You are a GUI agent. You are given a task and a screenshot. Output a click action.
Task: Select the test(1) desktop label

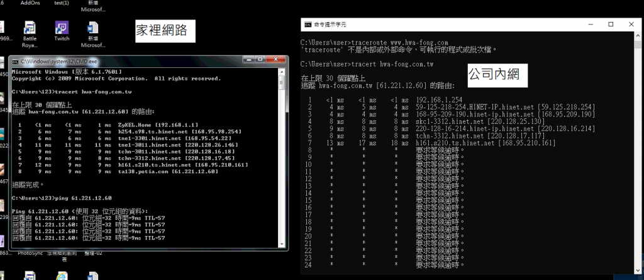point(62,3)
